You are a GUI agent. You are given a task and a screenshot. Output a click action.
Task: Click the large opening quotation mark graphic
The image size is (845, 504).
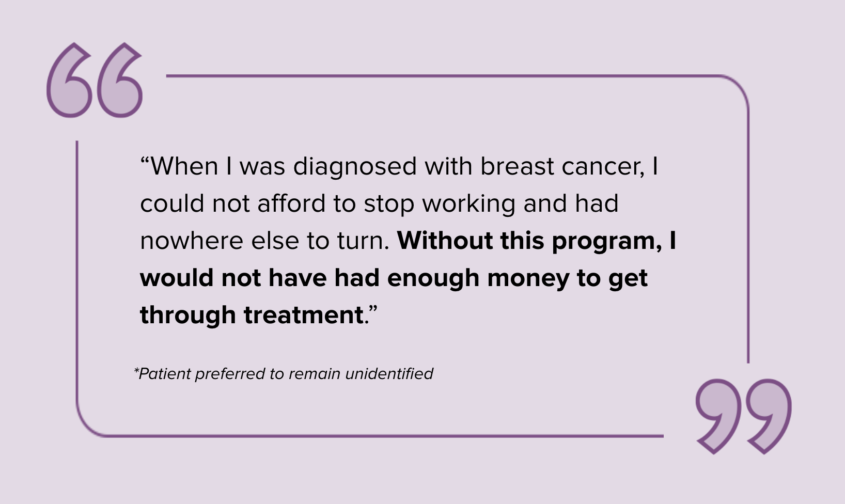(95, 80)
